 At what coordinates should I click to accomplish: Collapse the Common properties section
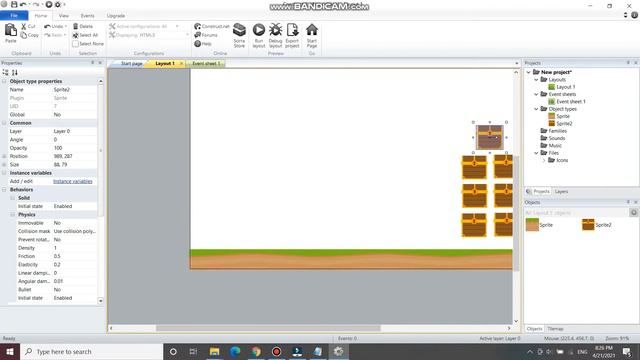pyautogui.click(x=4, y=123)
